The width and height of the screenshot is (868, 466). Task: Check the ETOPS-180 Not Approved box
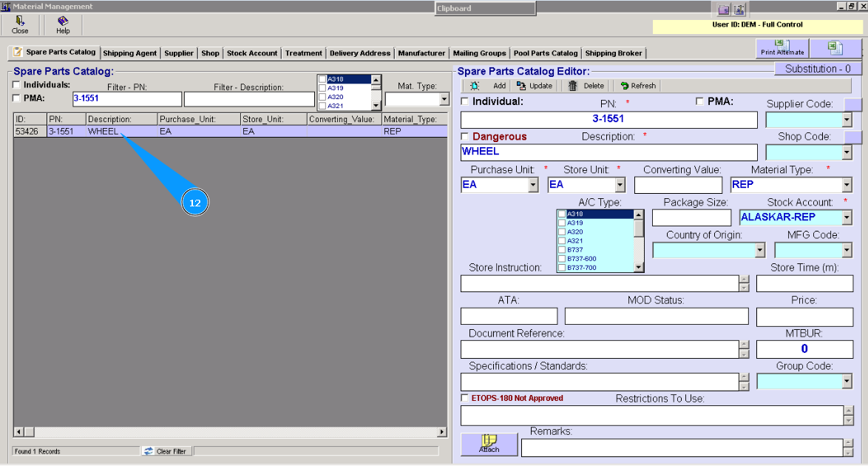tap(464, 398)
